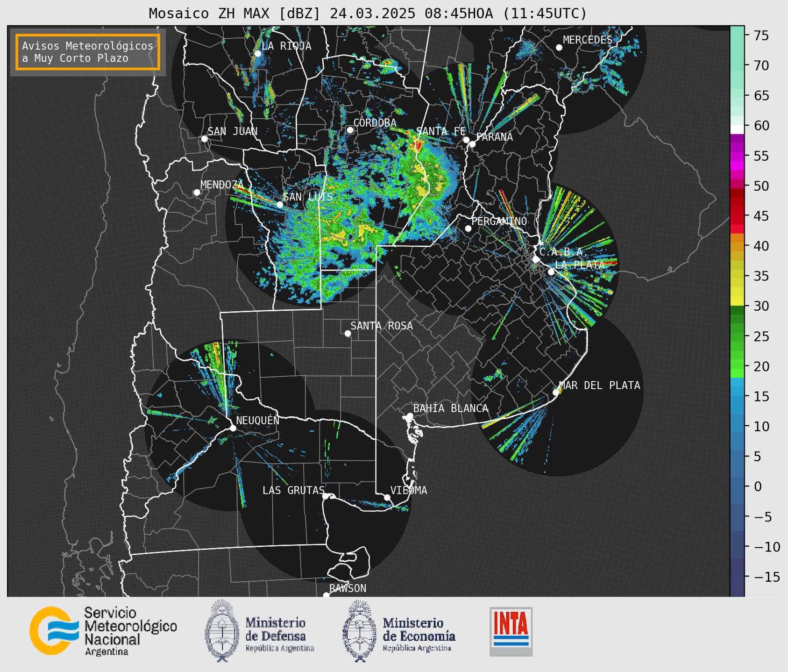Click the MAR DEL PLATA map label
This screenshot has width=788, height=672.
[599, 385]
